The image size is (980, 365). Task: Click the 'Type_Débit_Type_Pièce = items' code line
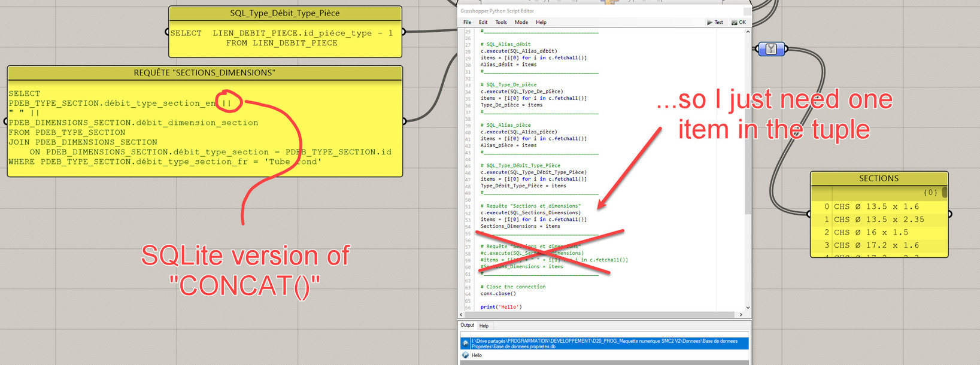tap(523, 186)
